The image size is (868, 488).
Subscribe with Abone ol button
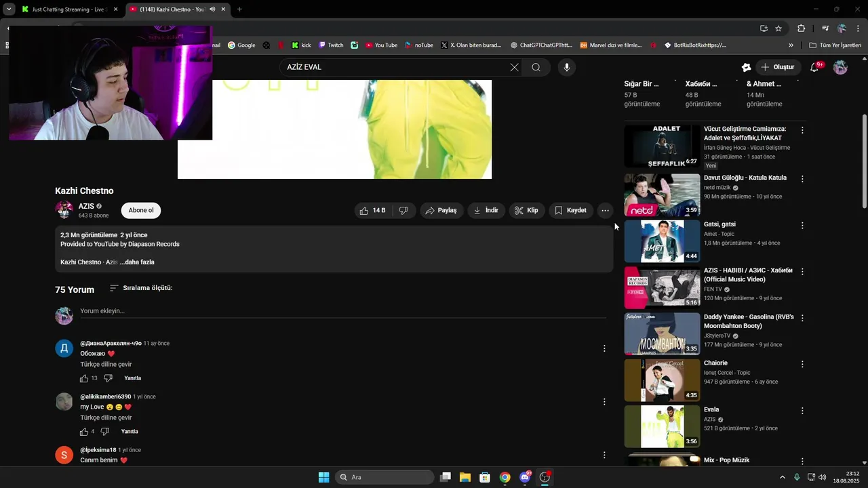point(141,210)
